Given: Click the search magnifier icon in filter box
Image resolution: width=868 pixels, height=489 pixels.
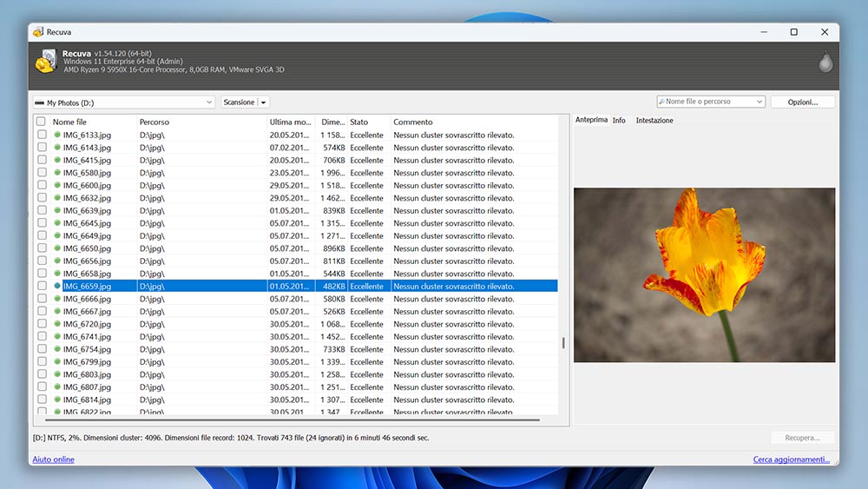Looking at the screenshot, I should click(x=661, y=102).
